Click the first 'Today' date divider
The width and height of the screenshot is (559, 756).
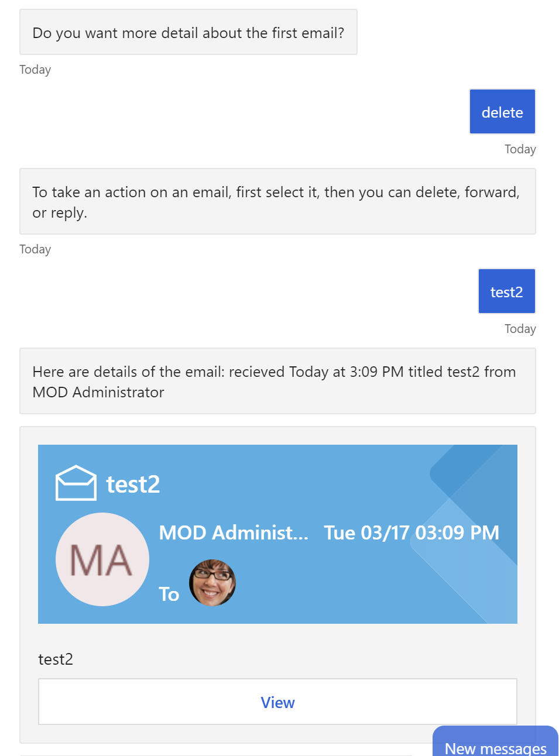click(x=35, y=69)
